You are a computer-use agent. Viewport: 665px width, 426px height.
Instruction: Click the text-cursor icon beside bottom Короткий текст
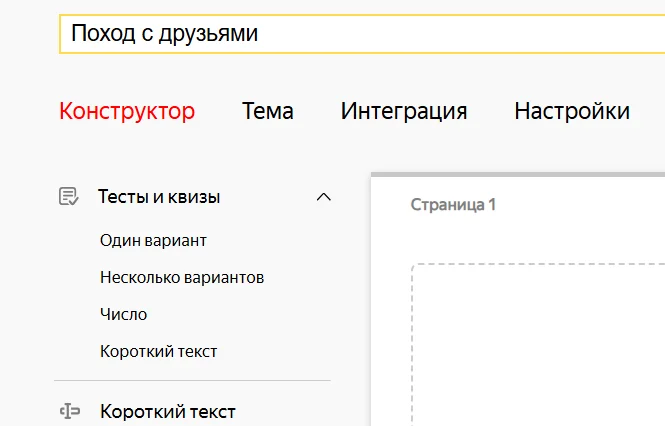68,411
